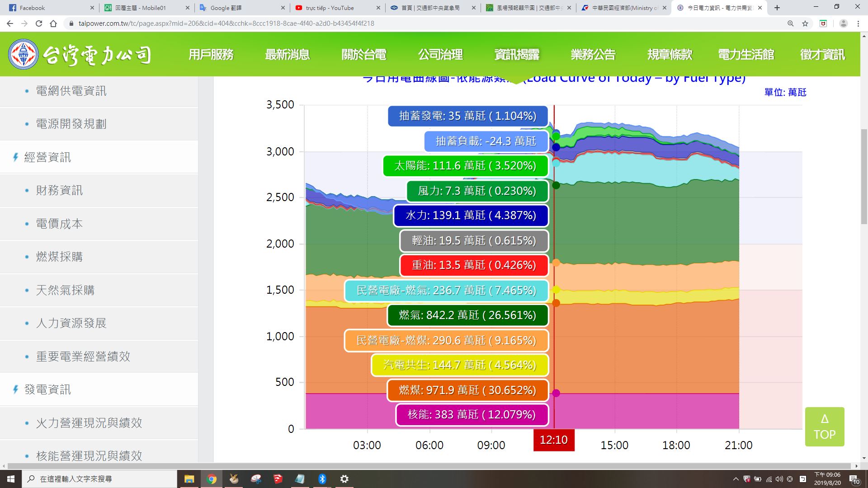Open the Settings gear on the taskbar
The image size is (868, 488).
pos(344,479)
